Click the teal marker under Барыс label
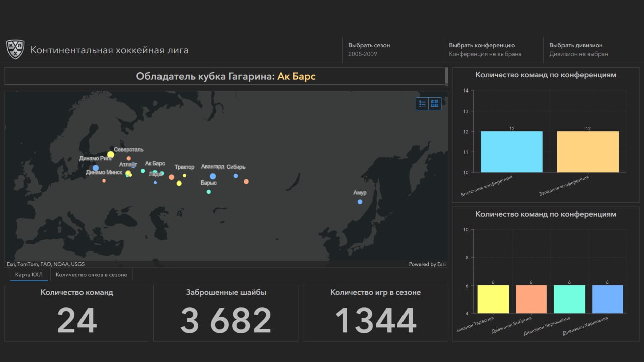644x362 pixels. [x=209, y=192]
